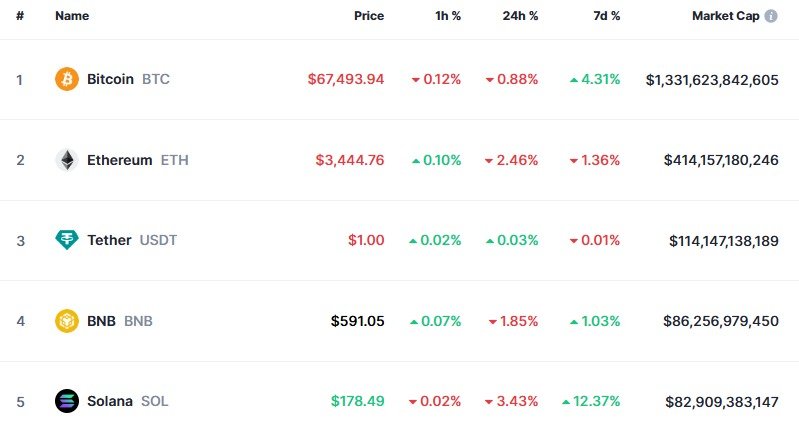Open the Tether USDT coin page
This screenshot has width=799, height=422.
tap(109, 240)
